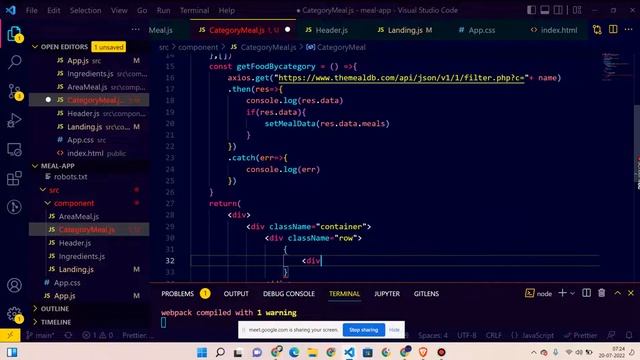Click the open changes compare icon
The width and height of the screenshot is (640, 360).
point(597,30)
